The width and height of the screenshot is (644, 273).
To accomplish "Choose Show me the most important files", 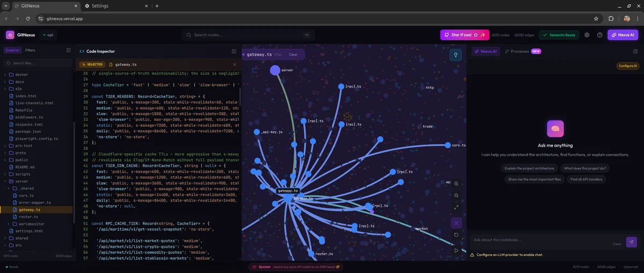I will (535, 179).
